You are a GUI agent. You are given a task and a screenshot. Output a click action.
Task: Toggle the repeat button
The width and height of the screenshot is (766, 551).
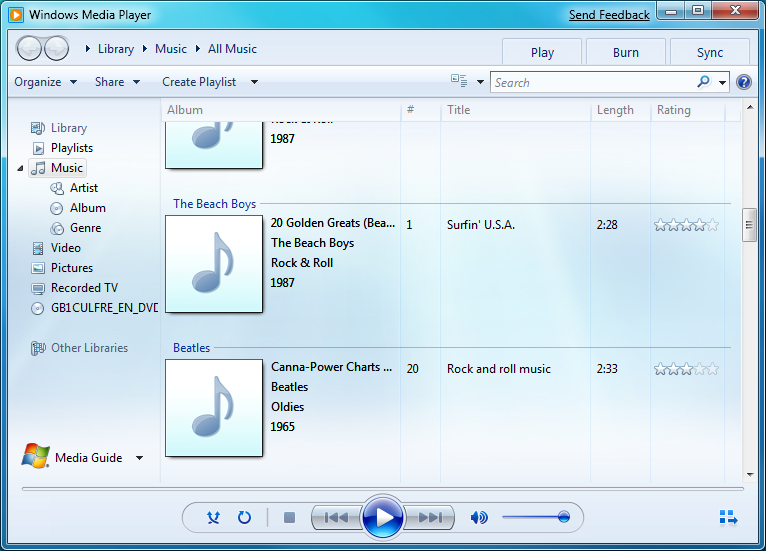pos(244,518)
